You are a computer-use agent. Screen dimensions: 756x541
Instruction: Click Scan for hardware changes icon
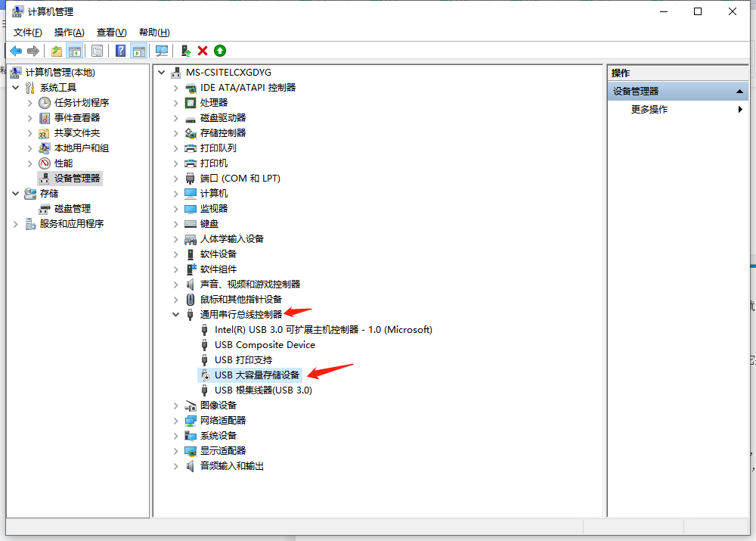tap(161, 51)
